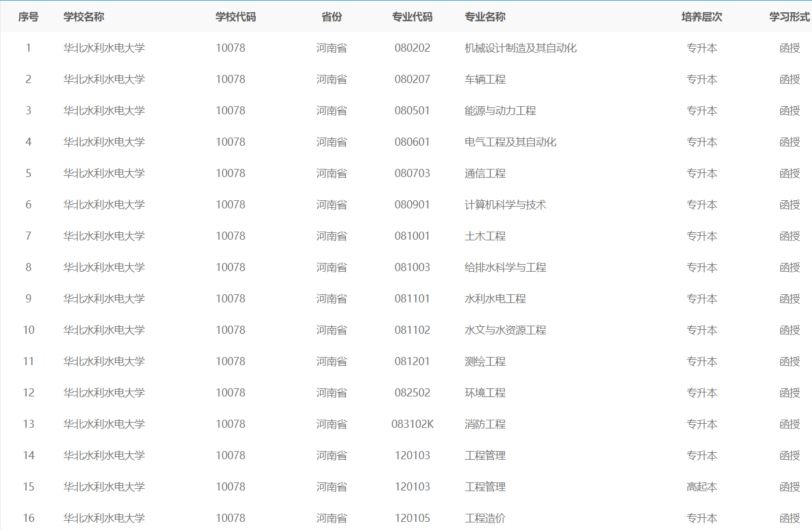Screen dimensions: 812x530
Task: Click the 序号 column header
Action: [x=28, y=17]
